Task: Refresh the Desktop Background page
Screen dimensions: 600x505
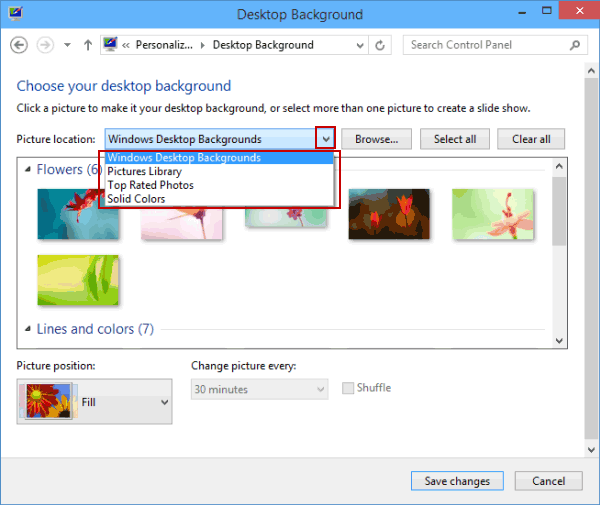Action: (380, 46)
